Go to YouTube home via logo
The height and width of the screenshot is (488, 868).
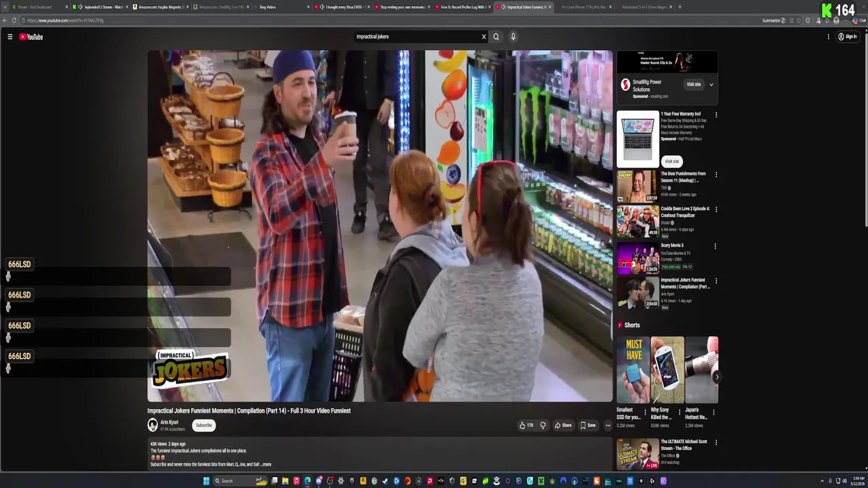tap(31, 37)
